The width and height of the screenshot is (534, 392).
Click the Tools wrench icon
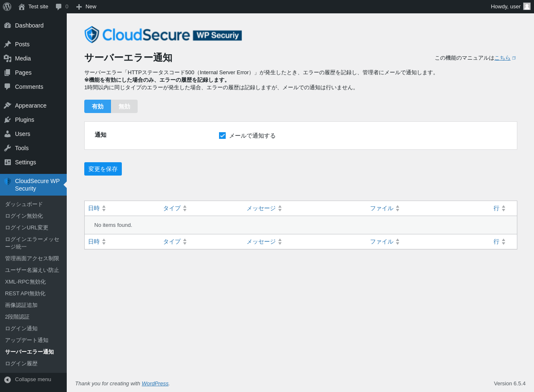click(x=8, y=148)
